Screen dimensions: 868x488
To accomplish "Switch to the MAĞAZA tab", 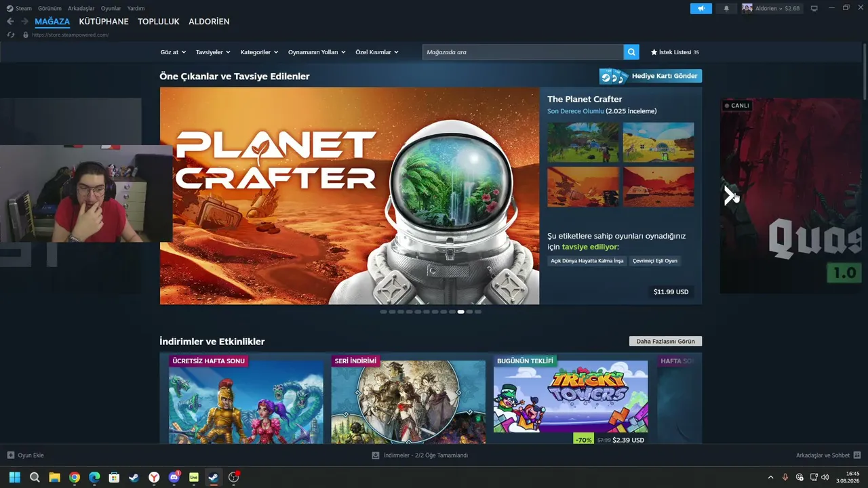I will 52,22.
